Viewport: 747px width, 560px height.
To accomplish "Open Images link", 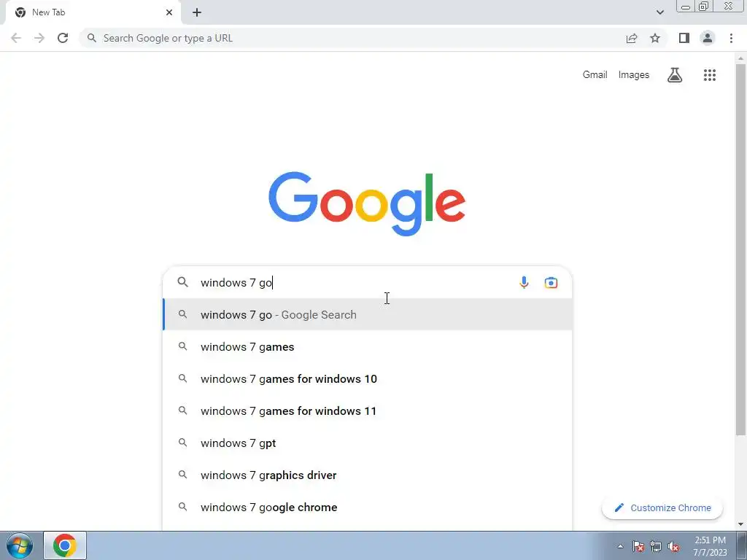I will pyautogui.click(x=634, y=75).
